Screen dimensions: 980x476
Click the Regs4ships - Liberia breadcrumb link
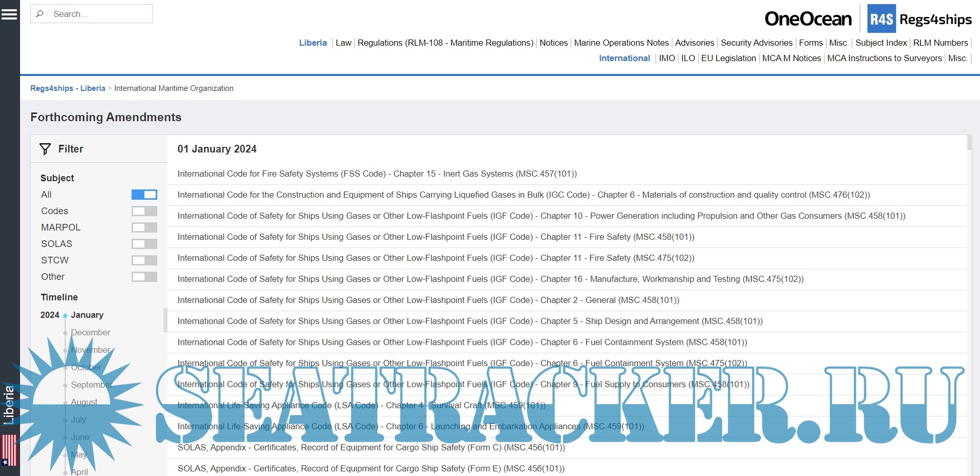pos(67,88)
